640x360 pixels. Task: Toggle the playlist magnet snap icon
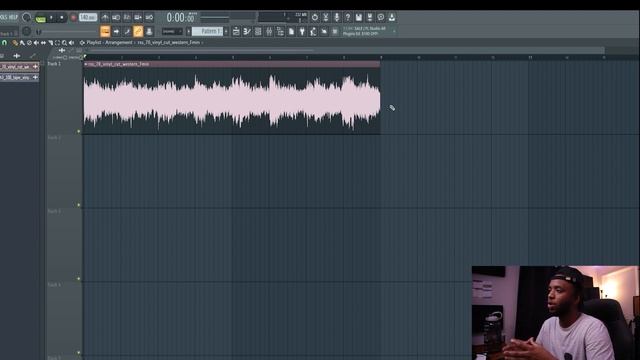point(4,42)
